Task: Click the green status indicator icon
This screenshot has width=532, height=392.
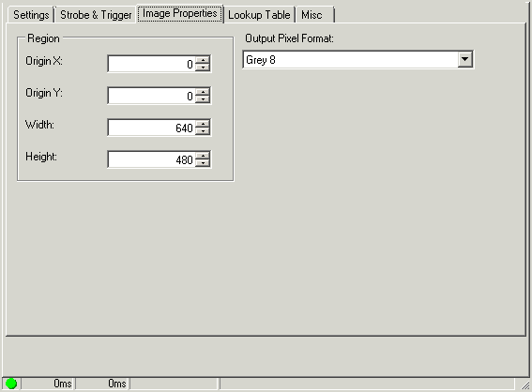Action: (11, 384)
